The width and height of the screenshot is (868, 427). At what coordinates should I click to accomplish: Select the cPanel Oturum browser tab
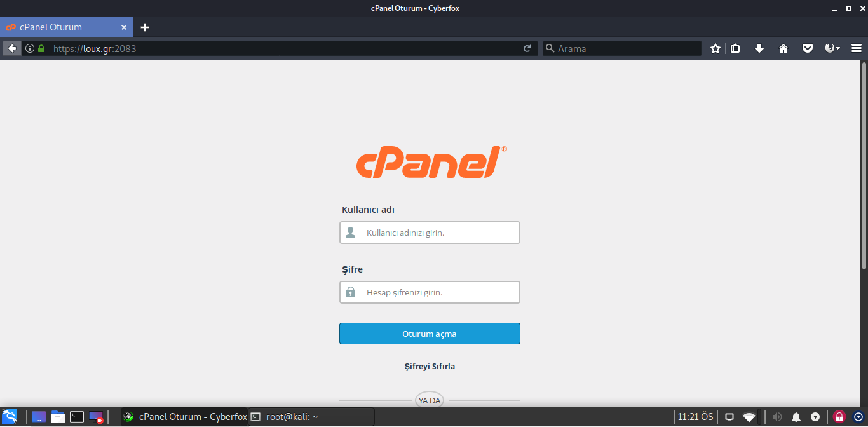point(67,27)
